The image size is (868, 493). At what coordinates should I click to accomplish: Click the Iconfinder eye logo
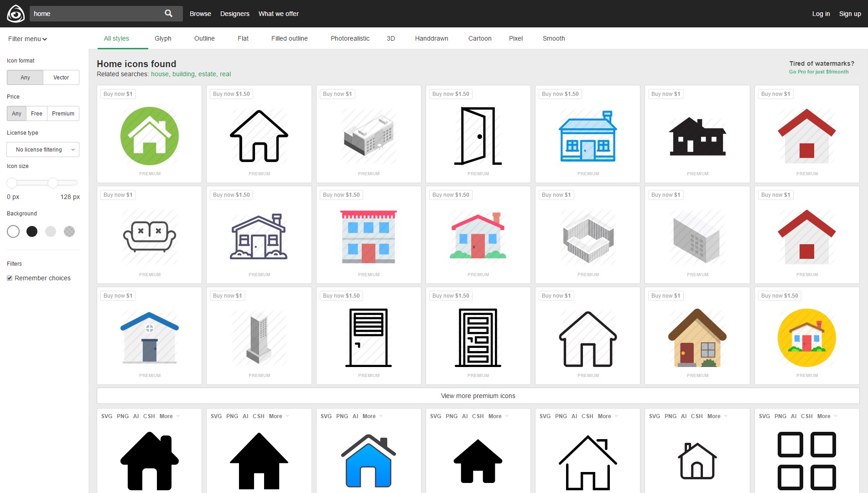[16, 14]
